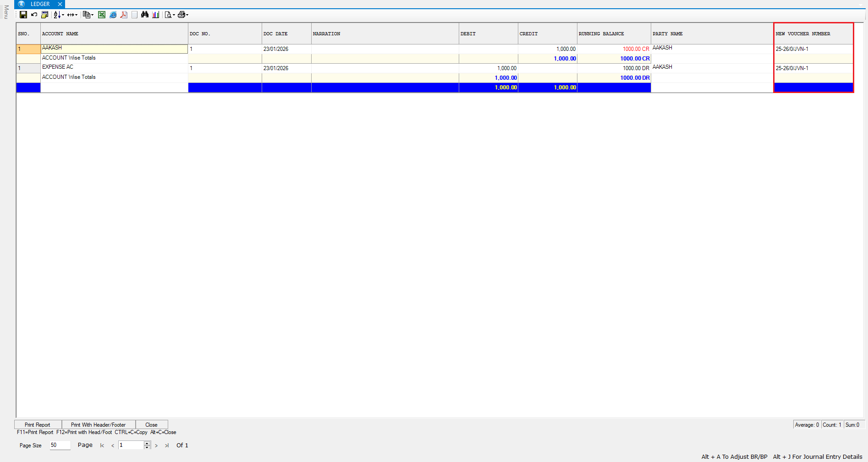The width and height of the screenshot is (868, 462).
Task: Open ledger in Internet Explorer icon
Action: coord(113,15)
